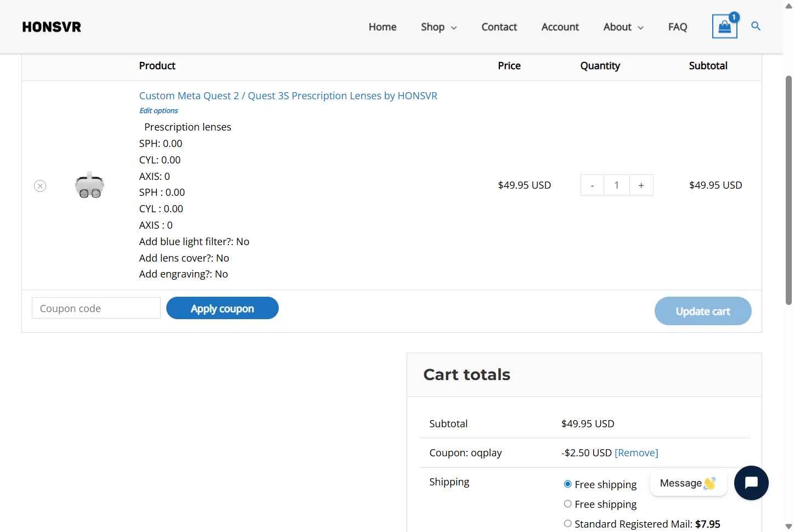Open the FAQ page
Screen dimensions: 794x532
pos(678,27)
